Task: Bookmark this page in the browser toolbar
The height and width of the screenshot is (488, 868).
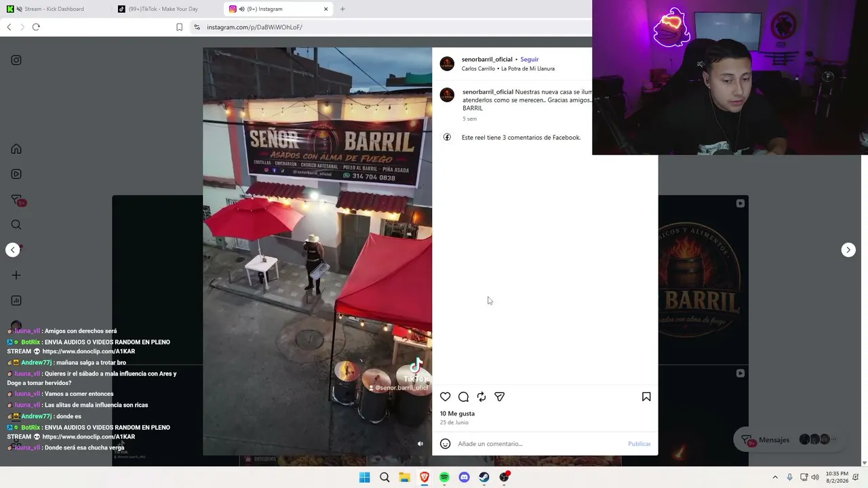Action: coord(179,27)
